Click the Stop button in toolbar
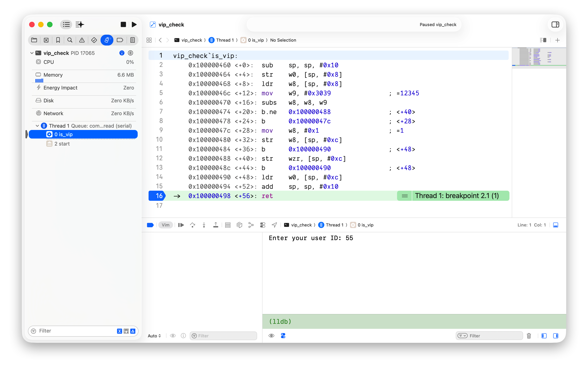 pos(123,25)
